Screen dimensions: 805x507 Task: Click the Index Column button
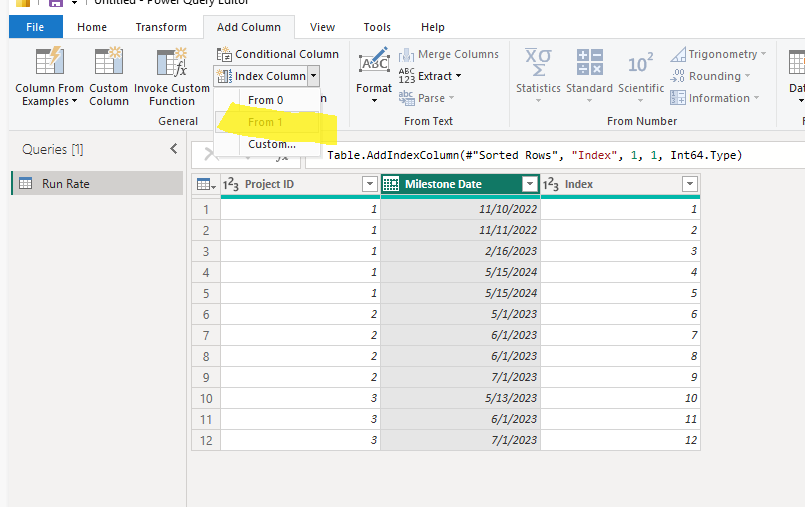[261, 76]
